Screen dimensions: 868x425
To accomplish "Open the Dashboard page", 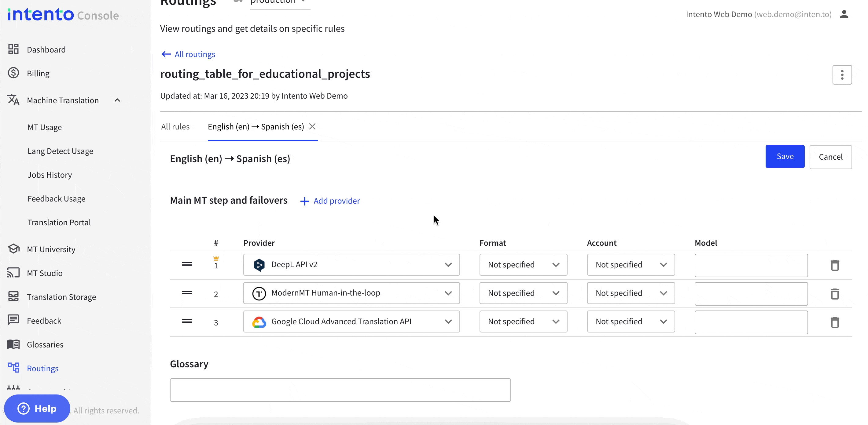I will pyautogui.click(x=46, y=49).
